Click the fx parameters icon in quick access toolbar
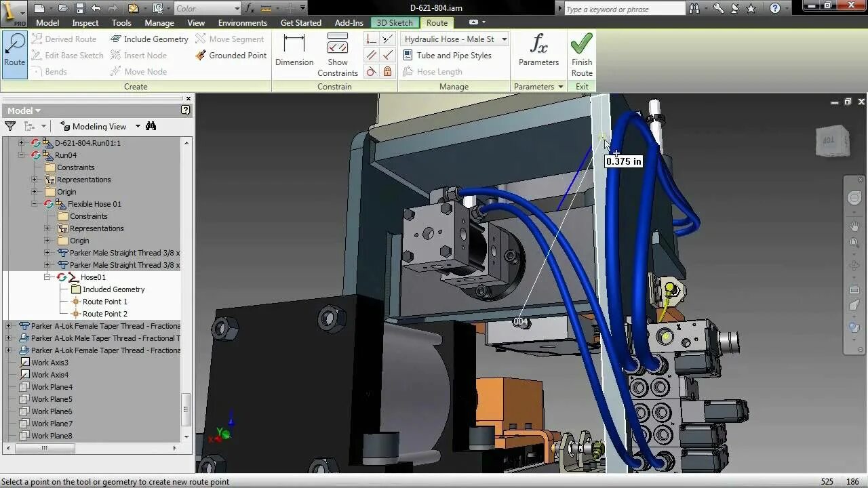The image size is (868, 488). coord(250,9)
